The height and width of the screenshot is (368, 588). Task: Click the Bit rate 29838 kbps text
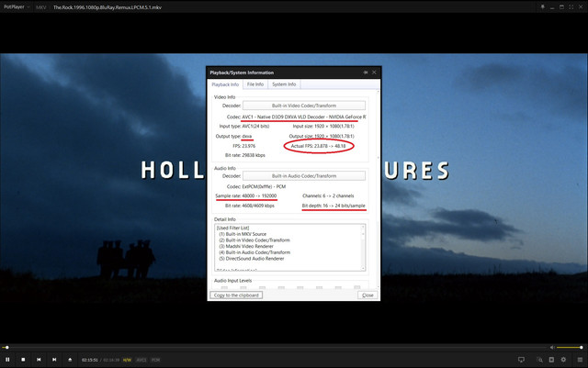point(245,155)
